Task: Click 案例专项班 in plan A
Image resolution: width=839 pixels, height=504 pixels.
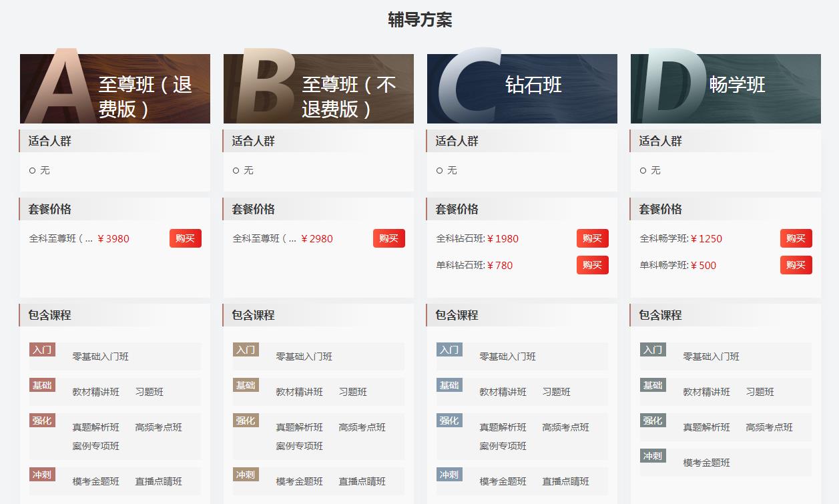Action: click(x=96, y=446)
